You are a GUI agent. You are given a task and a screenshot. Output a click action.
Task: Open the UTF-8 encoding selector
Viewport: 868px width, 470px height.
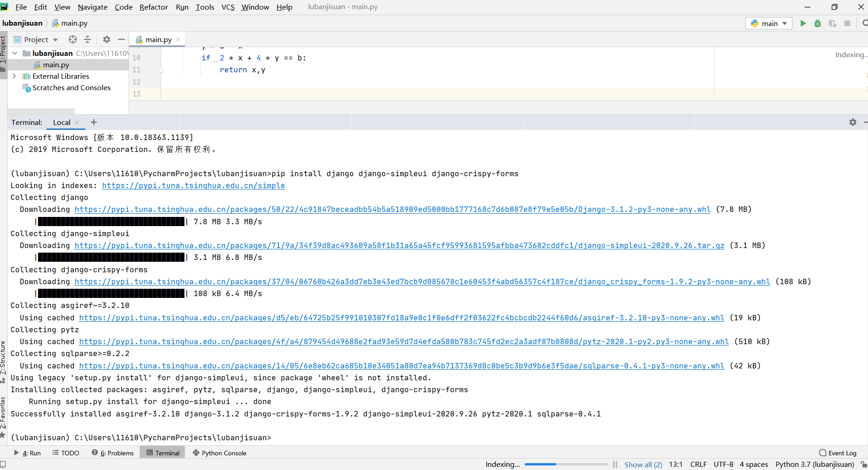pos(723,464)
